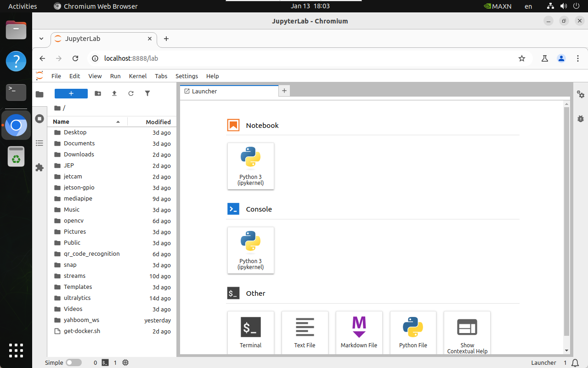The width and height of the screenshot is (588, 368).
Task: Click the Upload Files icon
Action: tap(114, 93)
